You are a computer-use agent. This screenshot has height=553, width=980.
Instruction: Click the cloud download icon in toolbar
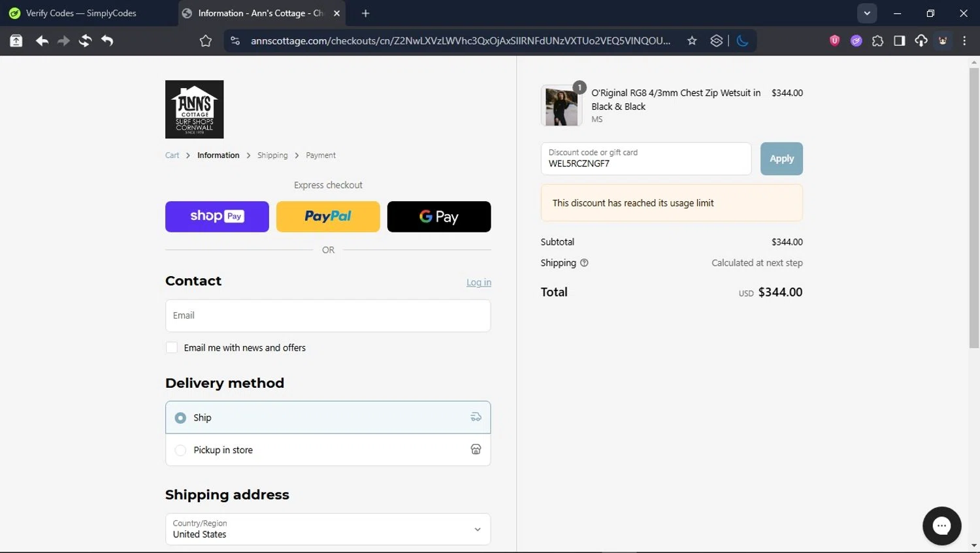(x=921, y=40)
